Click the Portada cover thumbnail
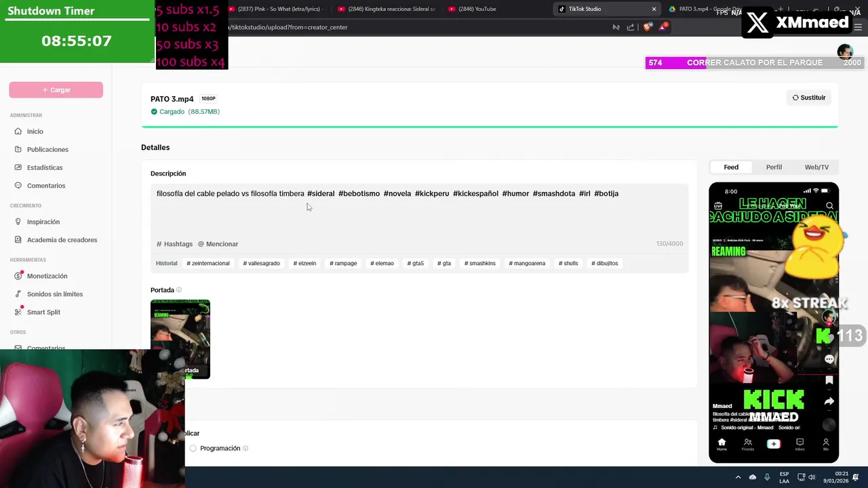 tap(180, 339)
